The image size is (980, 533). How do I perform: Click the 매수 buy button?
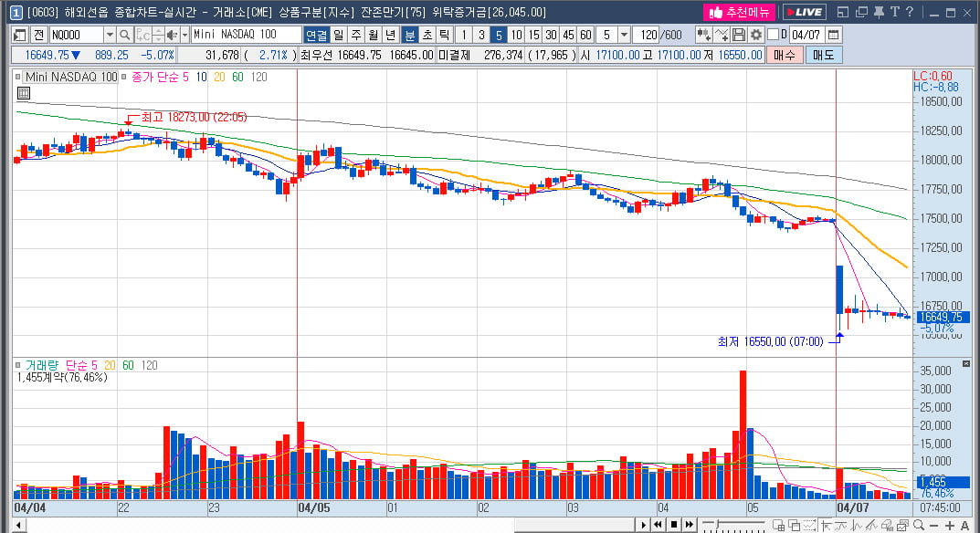785,55
